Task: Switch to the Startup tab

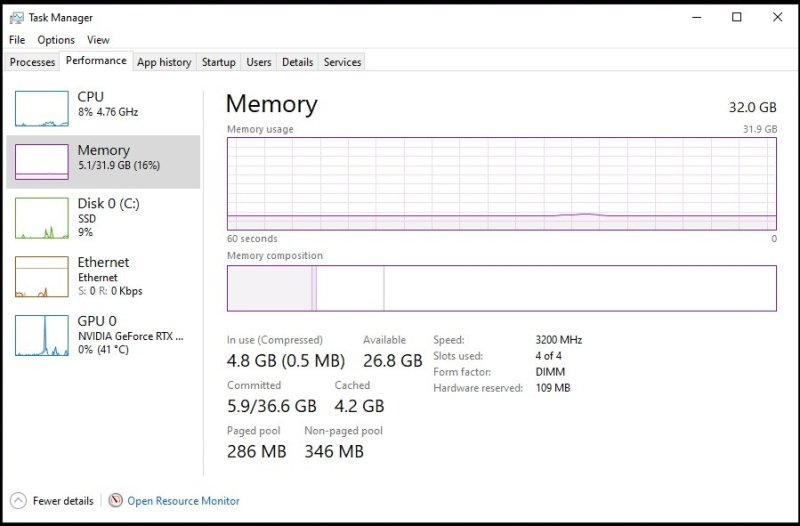Action: (x=218, y=62)
